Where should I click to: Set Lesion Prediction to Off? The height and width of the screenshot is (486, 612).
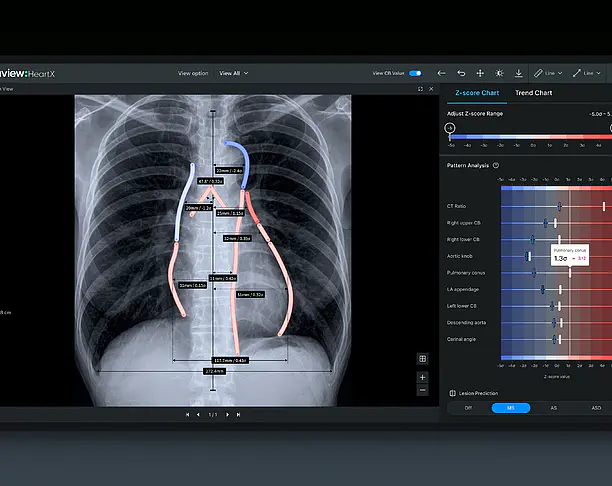[x=468, y=408]
